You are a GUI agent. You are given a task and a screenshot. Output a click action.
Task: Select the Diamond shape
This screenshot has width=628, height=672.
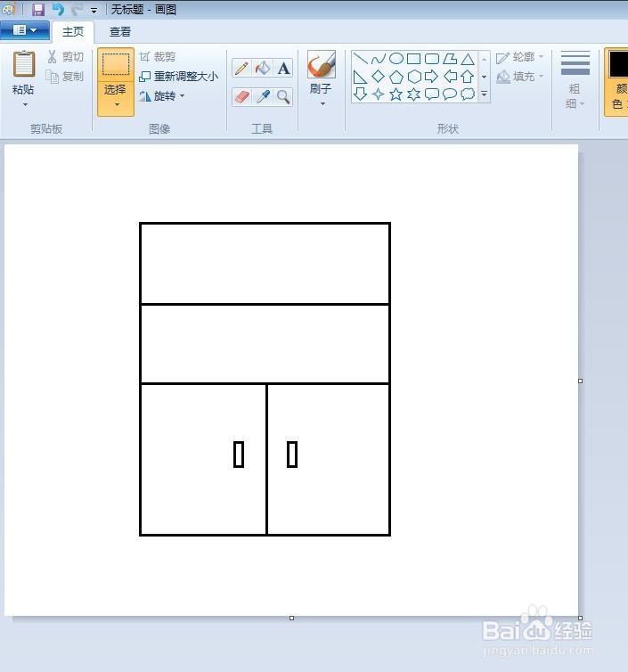378,77
